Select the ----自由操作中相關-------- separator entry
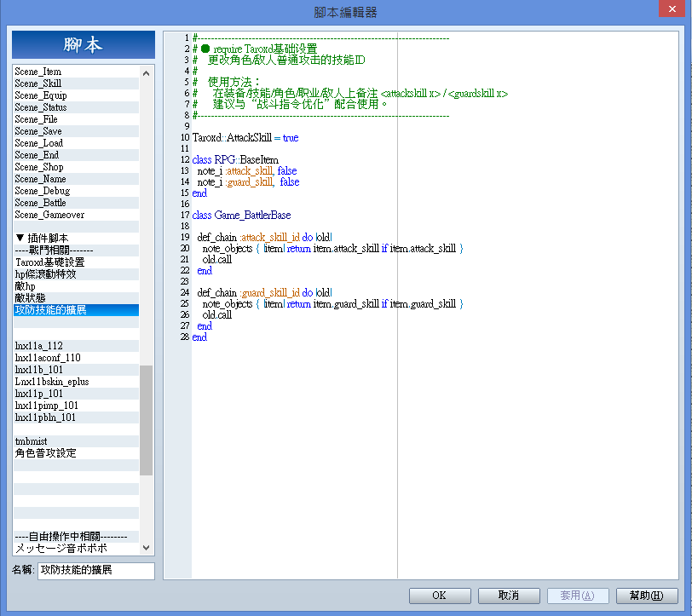692x616 pixels. coord(77,536)
